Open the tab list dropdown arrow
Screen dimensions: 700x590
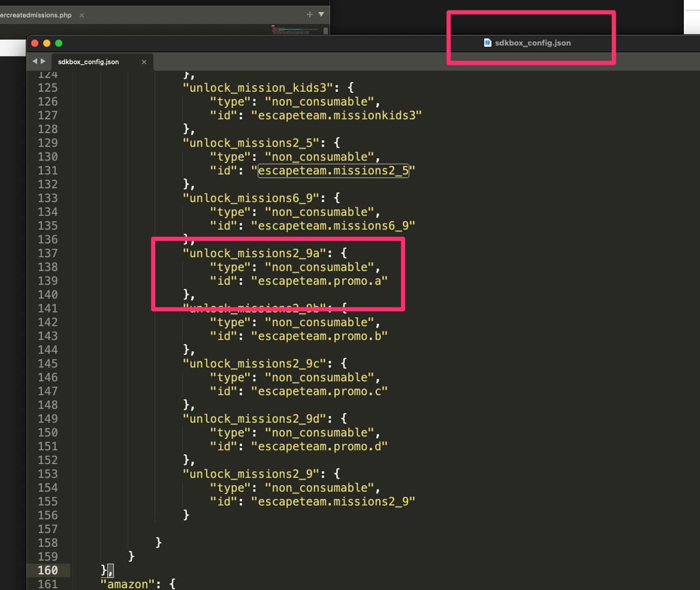(321, 14)
